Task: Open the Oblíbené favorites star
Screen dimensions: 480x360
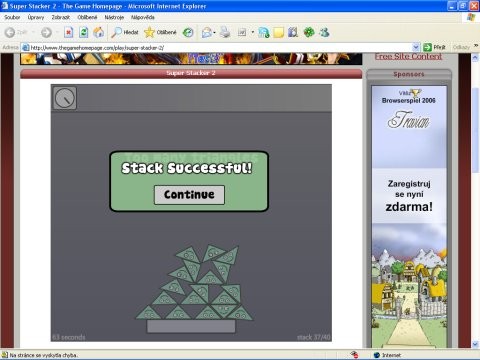Action: [160, 32]
